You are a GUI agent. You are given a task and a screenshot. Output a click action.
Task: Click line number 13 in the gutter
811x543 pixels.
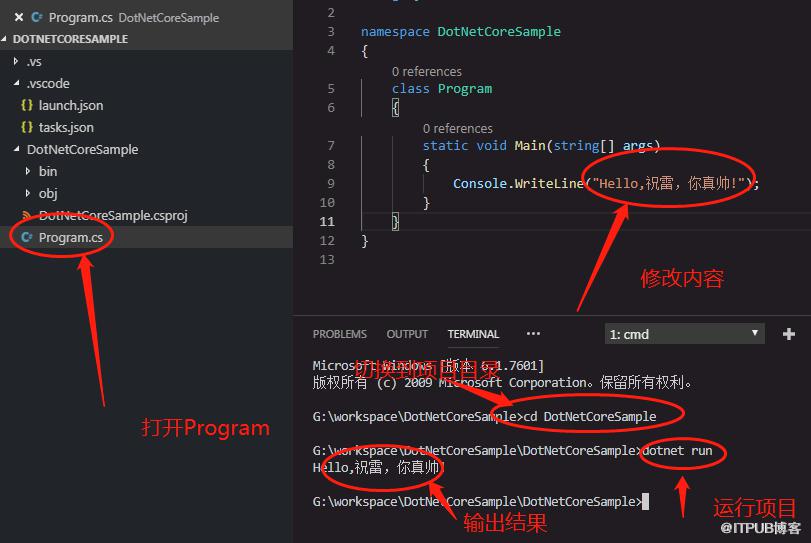(327, 260)
